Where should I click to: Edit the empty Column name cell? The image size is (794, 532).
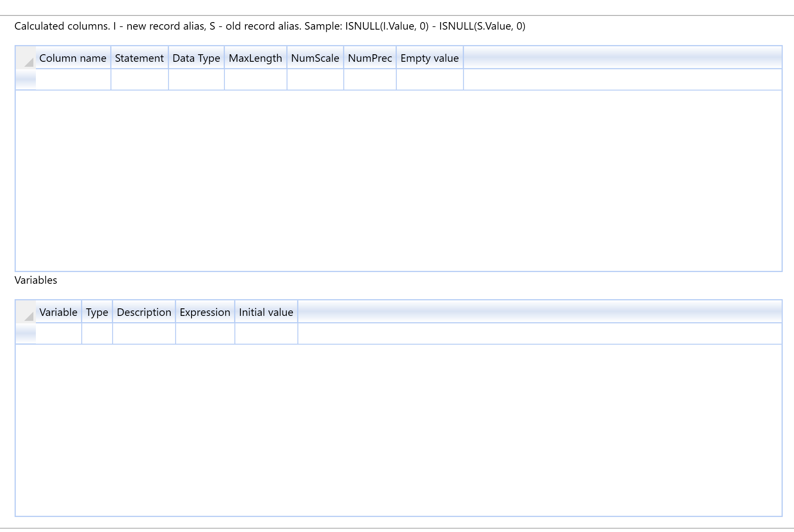73,79
